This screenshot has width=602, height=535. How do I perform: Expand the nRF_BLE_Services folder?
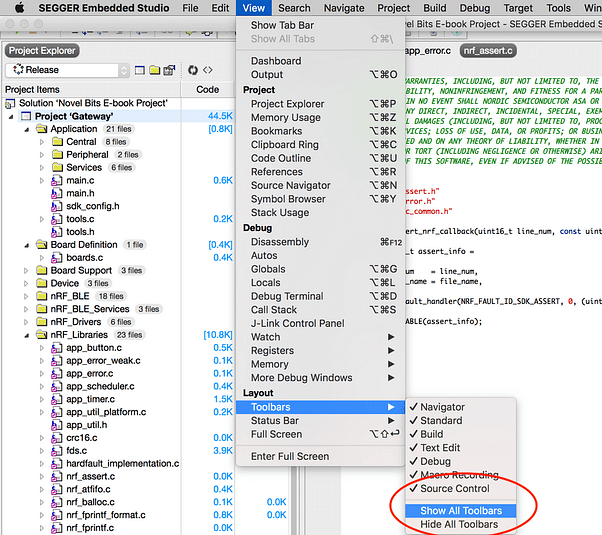[x=26, y=309]
